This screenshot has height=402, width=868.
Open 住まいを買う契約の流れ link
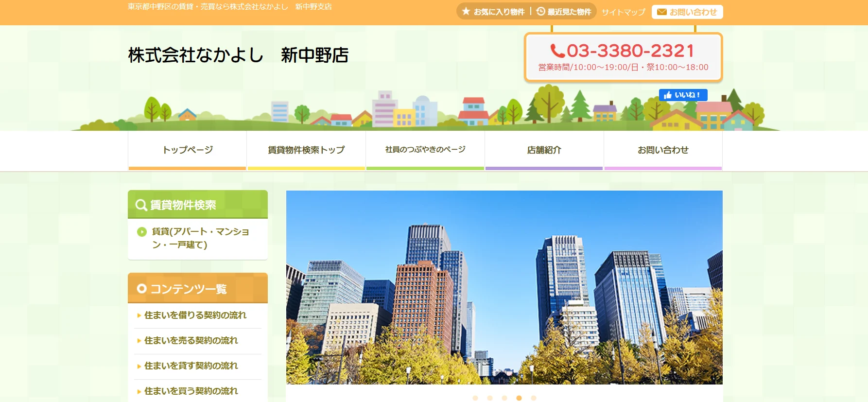(x=191, y=391)
